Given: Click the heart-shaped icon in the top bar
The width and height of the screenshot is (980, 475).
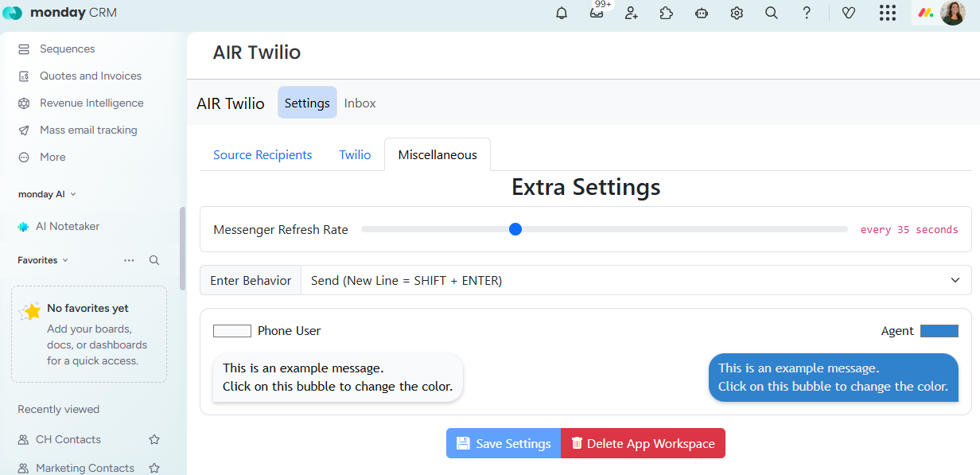Looking at the screenshot, I should point(849,13).
